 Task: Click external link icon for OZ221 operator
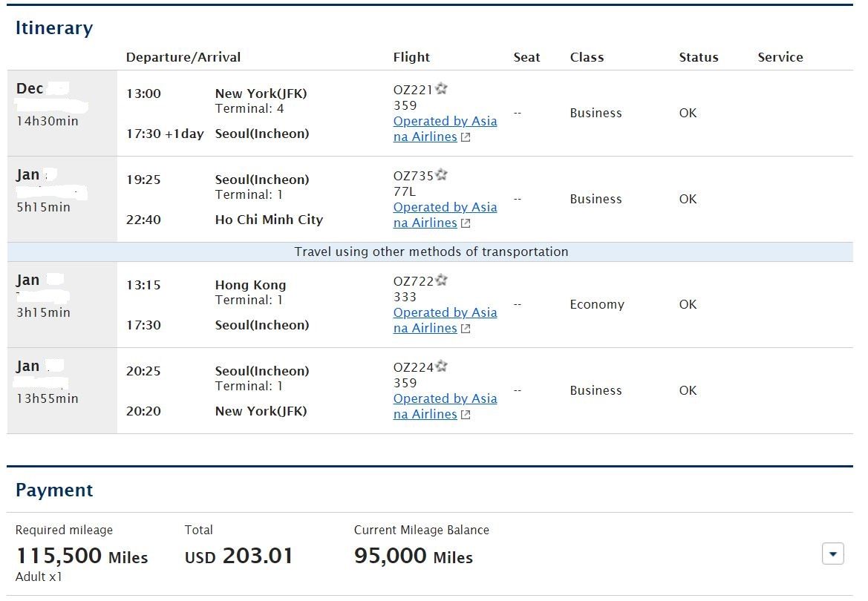click(466, 137)
